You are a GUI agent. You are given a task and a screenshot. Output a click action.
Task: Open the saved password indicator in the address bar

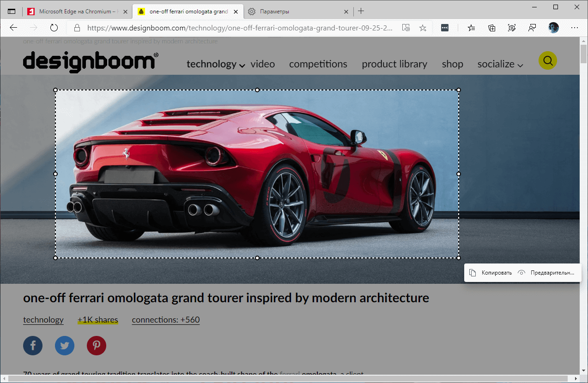444,28
